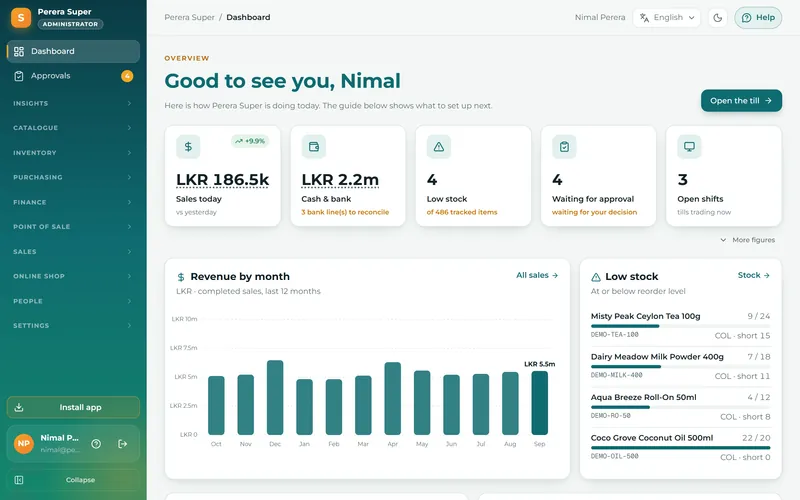
Task: Click the Approvals count badge 4
Action: 127,76
